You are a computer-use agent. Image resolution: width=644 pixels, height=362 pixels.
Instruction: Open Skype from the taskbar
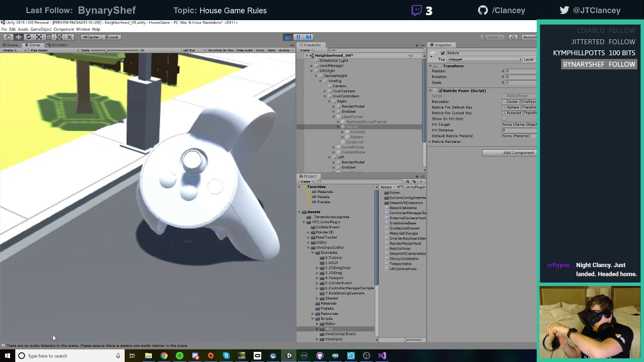(226, 356)
